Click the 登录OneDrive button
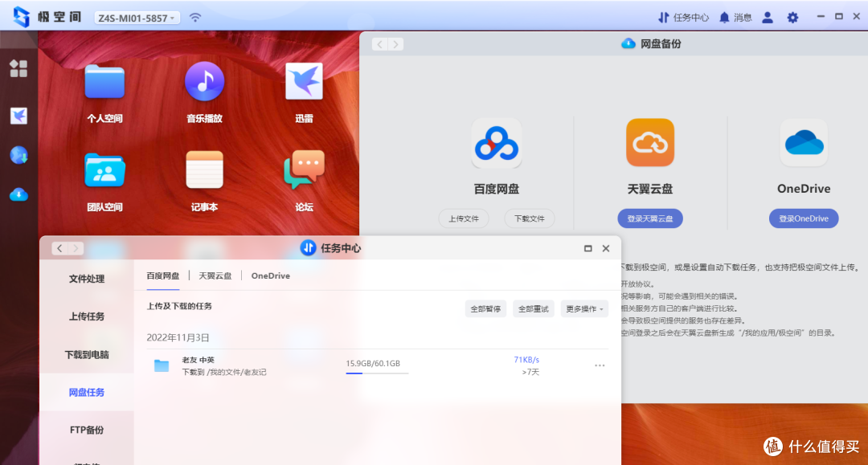Viewport: 868px width, 465px height. tap(804, 218)
